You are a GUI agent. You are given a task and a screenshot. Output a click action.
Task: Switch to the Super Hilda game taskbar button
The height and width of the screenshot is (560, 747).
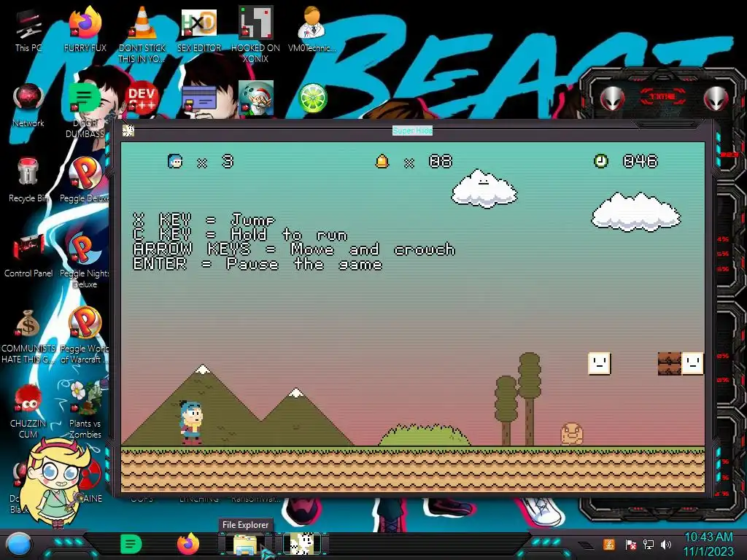click(302, 544)
